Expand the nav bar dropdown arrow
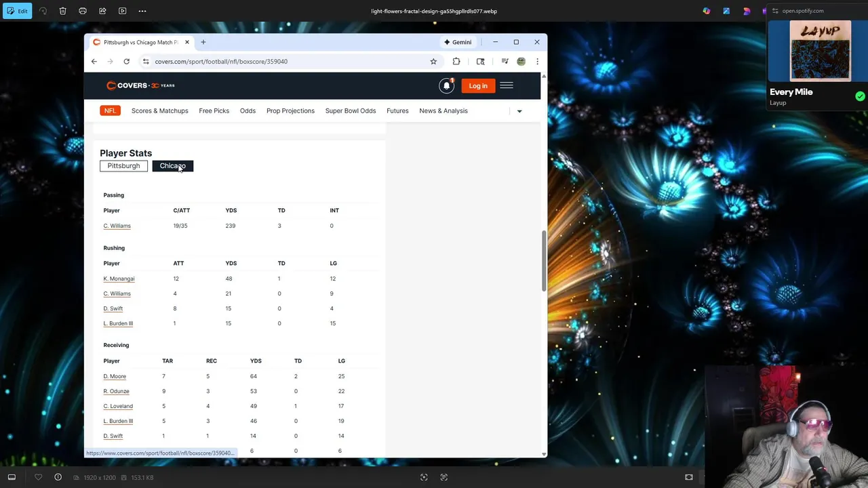 [x=519, y=111]
